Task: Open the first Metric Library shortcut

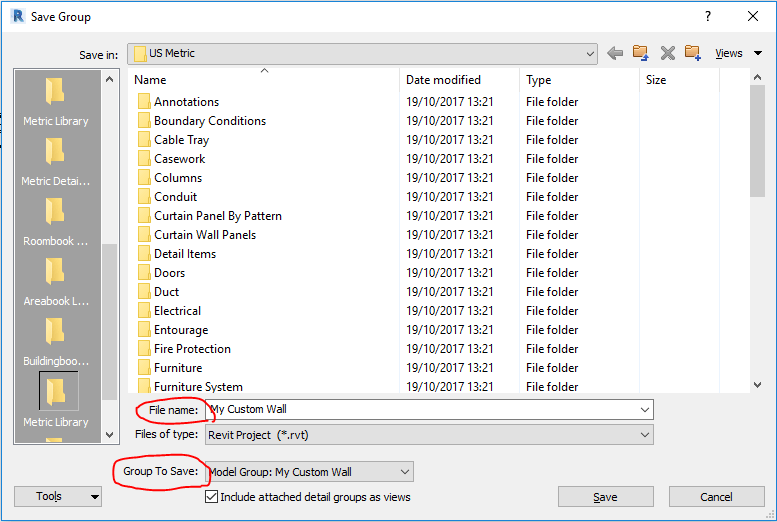Action: (56, 101)
